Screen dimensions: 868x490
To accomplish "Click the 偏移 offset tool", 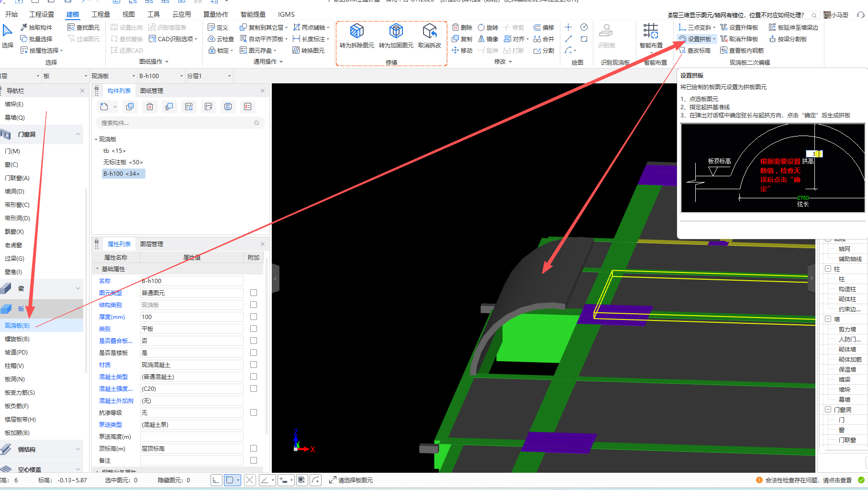I will tap(544, 27).
